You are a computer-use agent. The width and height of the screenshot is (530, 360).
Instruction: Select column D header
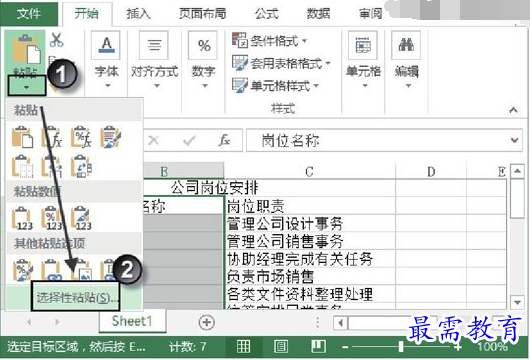coord(431,171)
